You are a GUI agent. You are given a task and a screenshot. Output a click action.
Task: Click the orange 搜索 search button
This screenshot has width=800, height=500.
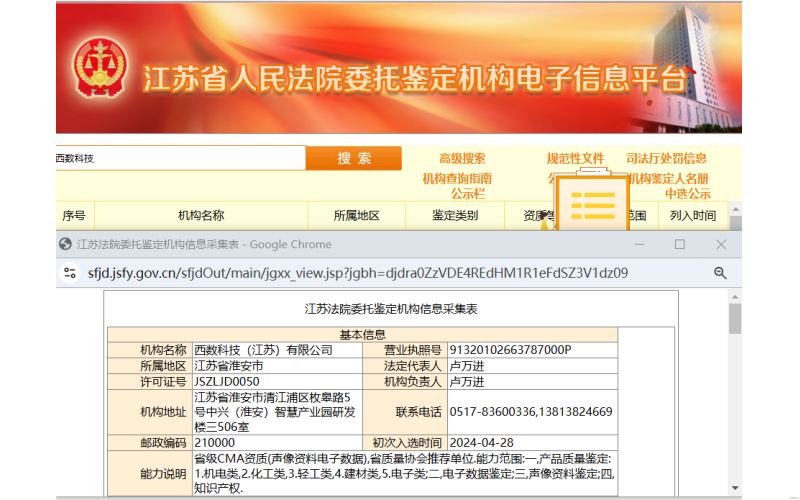pyautogui.click(x=354, y=158)
